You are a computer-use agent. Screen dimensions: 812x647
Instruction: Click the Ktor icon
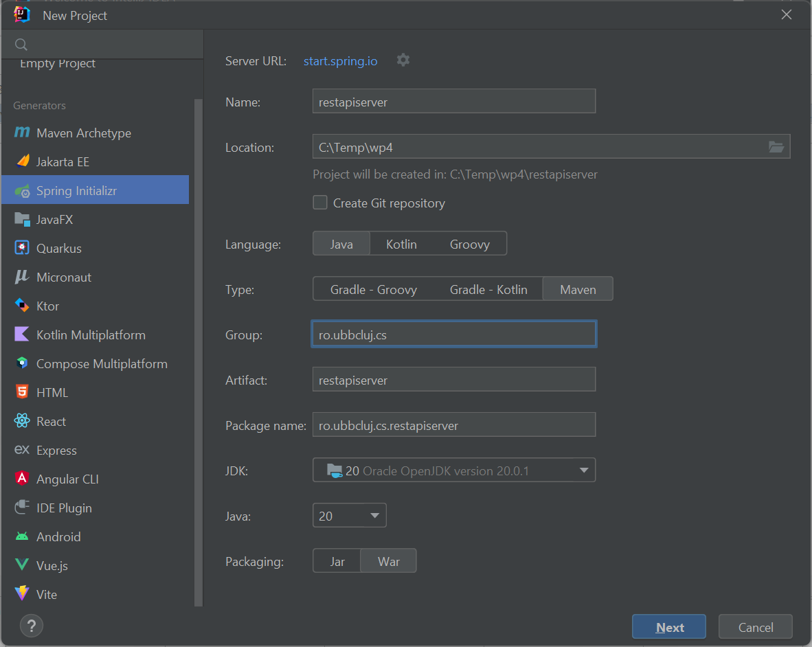point(22,306)
